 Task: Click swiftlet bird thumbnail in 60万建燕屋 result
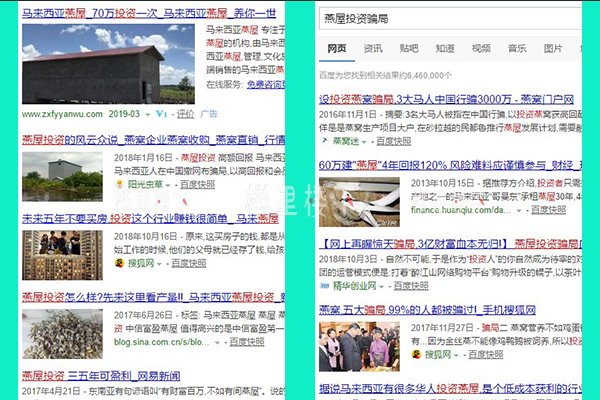(x=359, y=202)
